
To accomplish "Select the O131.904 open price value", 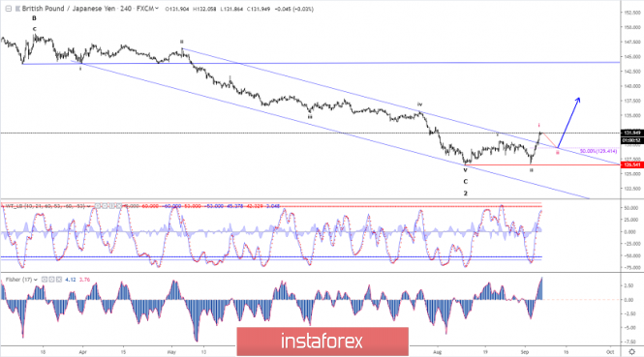I will click(177, 9).
